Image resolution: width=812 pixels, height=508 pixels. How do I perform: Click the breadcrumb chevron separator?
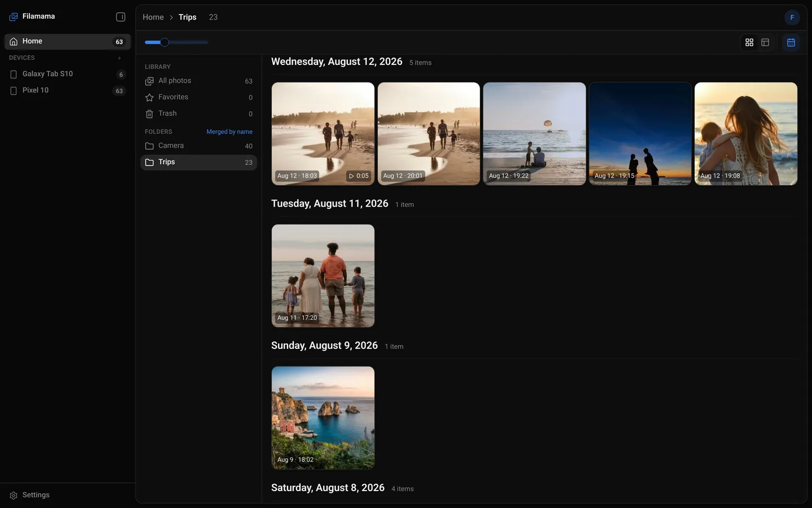pos(171,17)
